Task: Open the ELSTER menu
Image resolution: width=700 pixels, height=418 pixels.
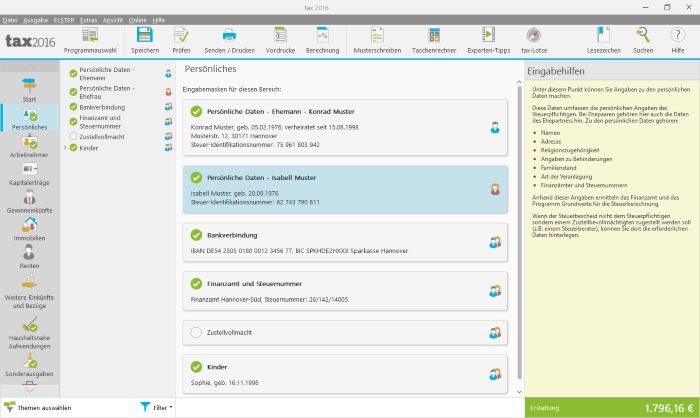Action: click(64, 20)
